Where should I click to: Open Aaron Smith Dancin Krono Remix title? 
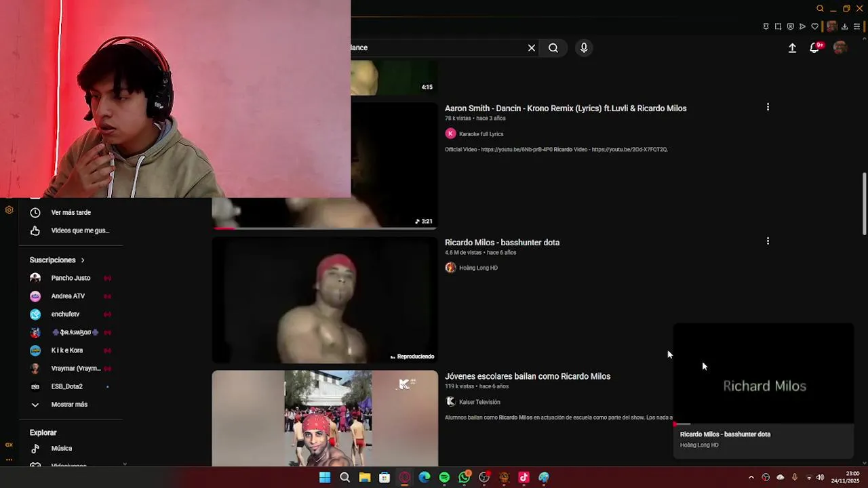pyautogui.click(x=566, y=108)
